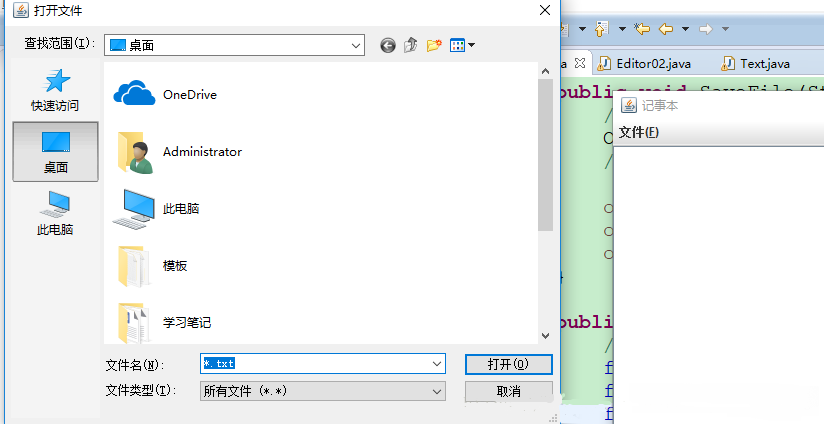Go up one folder level

(411, 45)
